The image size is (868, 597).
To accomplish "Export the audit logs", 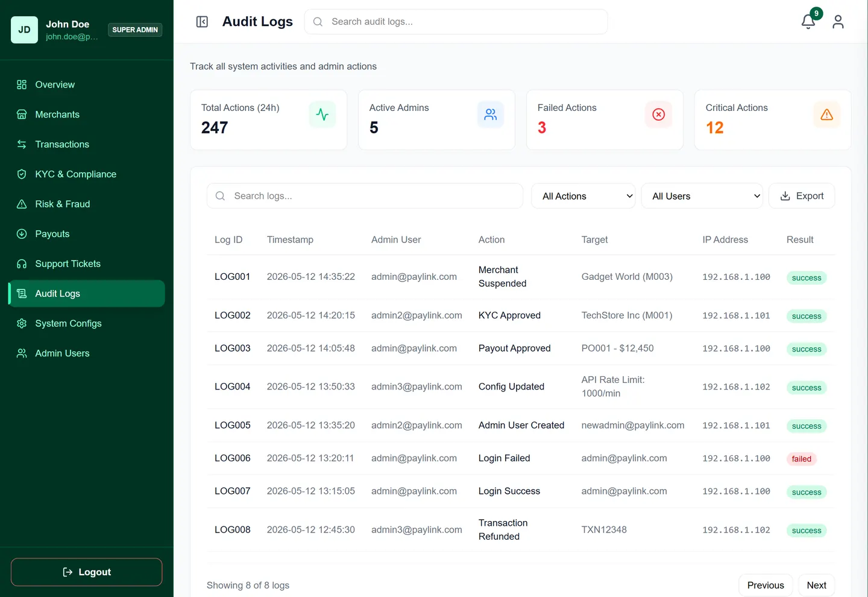I will click(802, 196).
